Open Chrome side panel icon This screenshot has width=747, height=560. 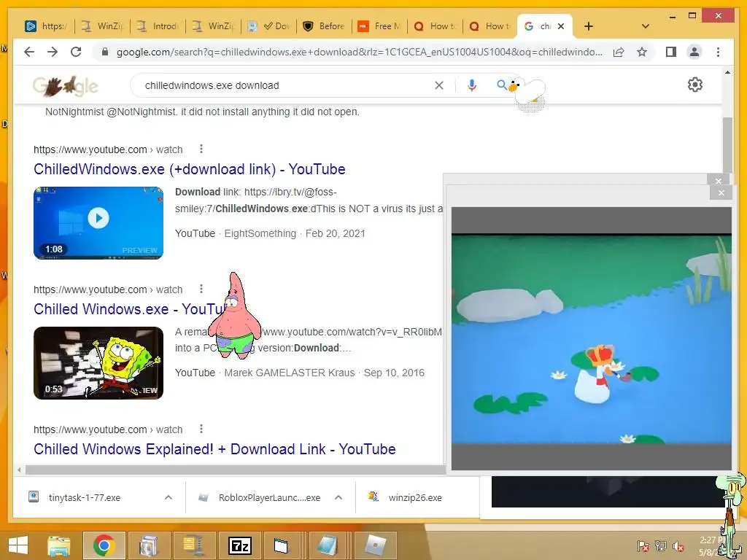point(671,52)
